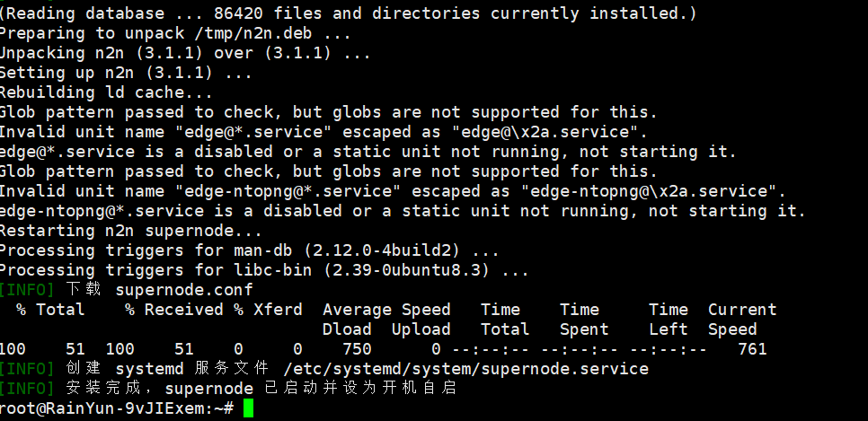This screenshot has width=868, height=421.
Task: Click the "Current" speed column header
Action: click(x=742, y=310)
